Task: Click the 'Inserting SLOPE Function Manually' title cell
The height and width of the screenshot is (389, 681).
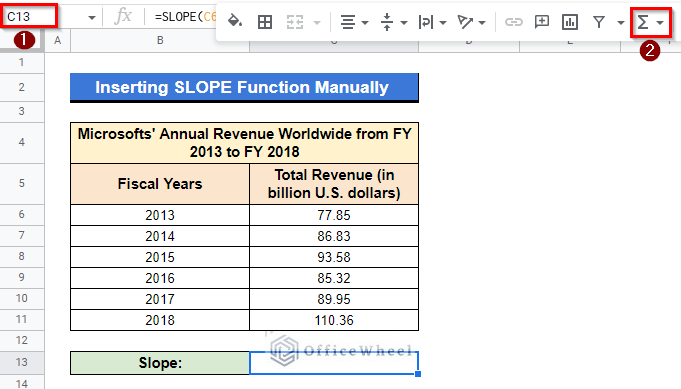Action: (245, 87)
